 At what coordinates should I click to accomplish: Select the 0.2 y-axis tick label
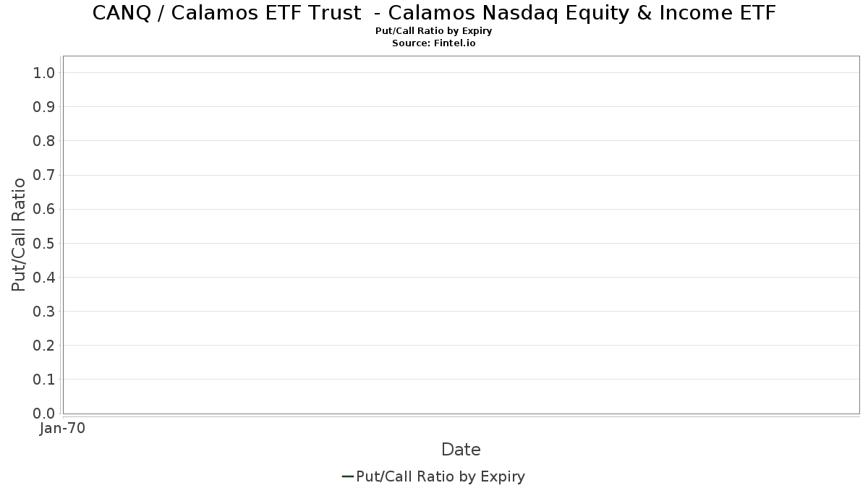click(44, 346)
